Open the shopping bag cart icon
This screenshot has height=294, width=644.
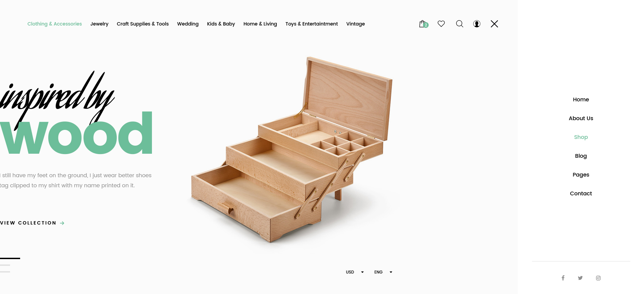[x=424, y=24]
